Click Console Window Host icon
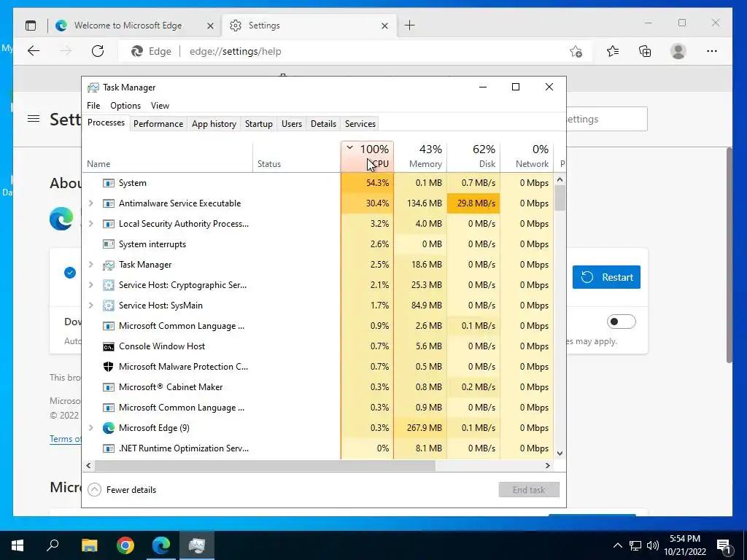The width and height of the screenshot is (747, 560). click(109, 346)
